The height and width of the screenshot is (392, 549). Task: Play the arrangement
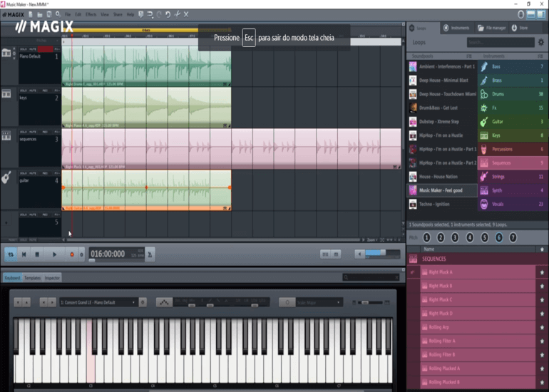[54, 254]
